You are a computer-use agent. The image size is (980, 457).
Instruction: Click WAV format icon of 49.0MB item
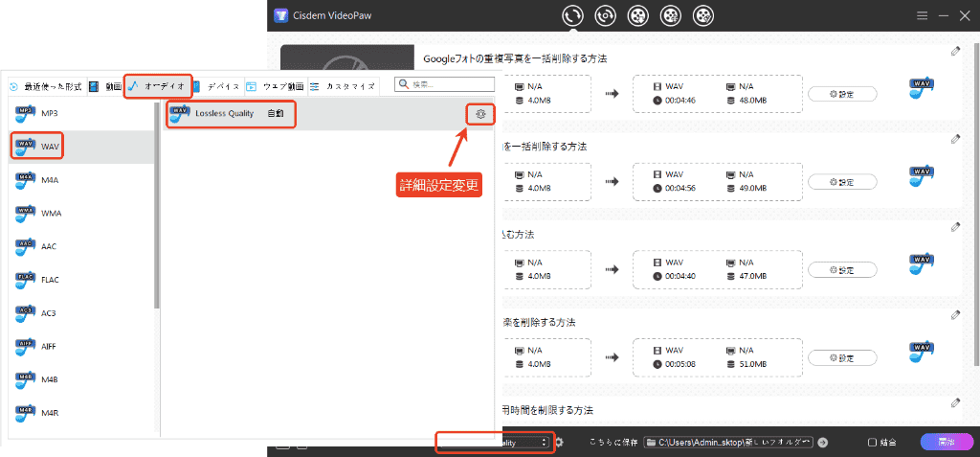922,176
